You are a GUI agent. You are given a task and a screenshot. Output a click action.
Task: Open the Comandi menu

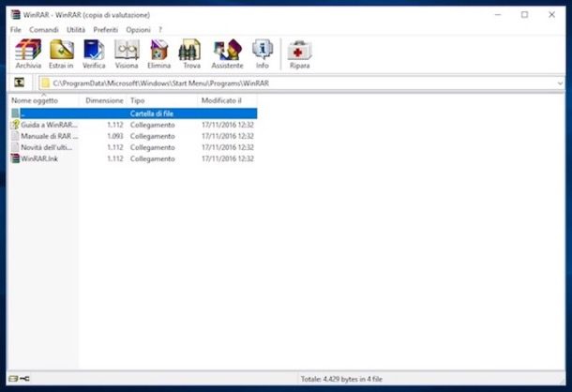[x=44, y=30]
